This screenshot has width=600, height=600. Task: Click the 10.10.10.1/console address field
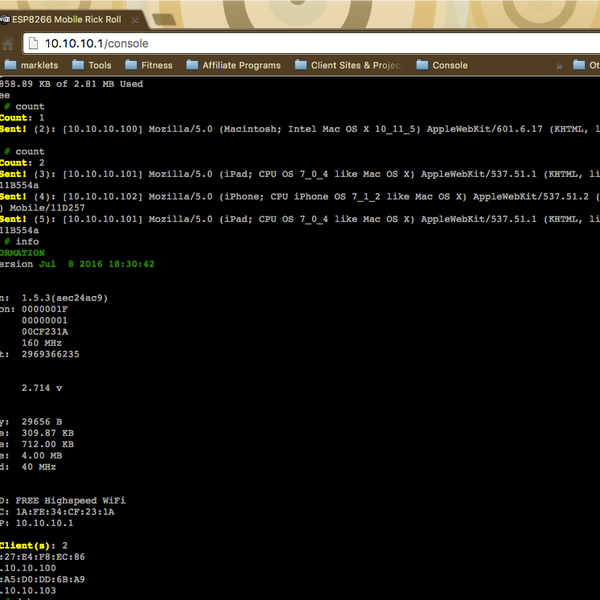pyautogui.click(x=300, y=43)
